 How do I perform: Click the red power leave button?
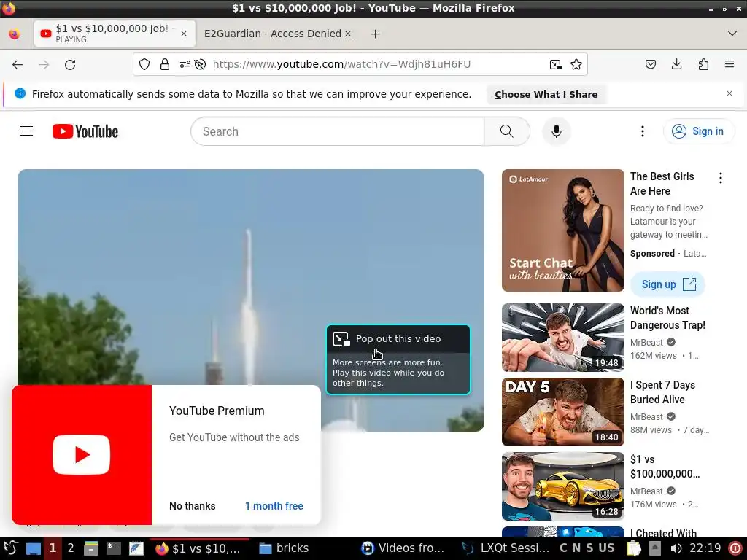735,548
